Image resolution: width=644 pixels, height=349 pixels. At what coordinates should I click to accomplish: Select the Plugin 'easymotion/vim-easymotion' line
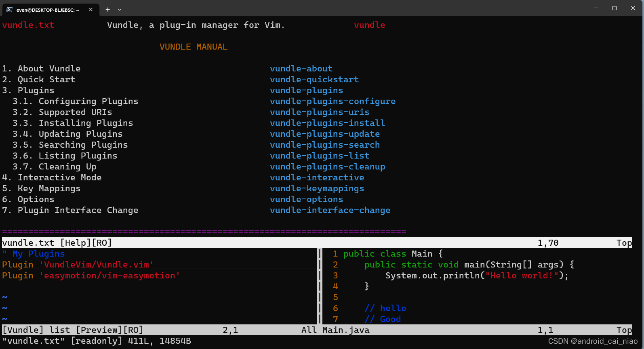click(x=91, y=276)
